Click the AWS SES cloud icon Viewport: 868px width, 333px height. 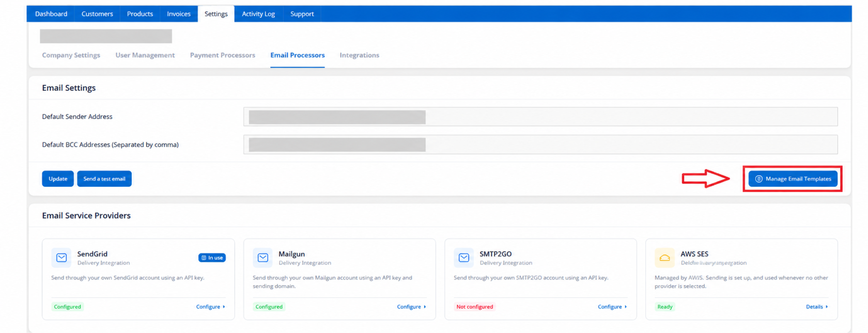point(665,258)
